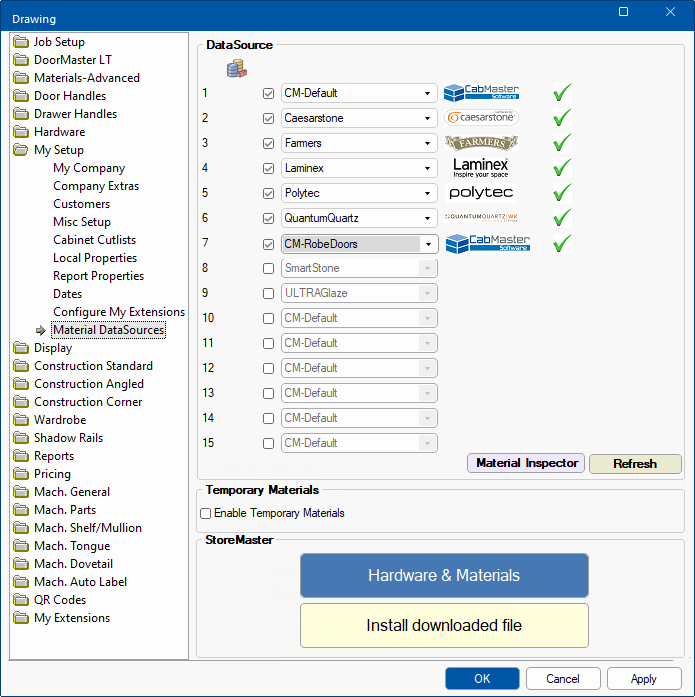Click the blue Hardware & Materials button

coord(444,575)
